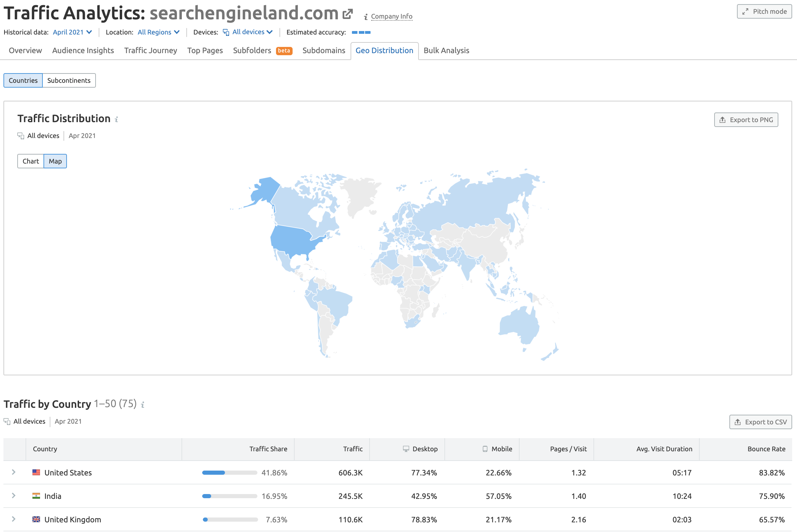Open the Company Info link
The image size is (797, 532).
coord(392,17)
